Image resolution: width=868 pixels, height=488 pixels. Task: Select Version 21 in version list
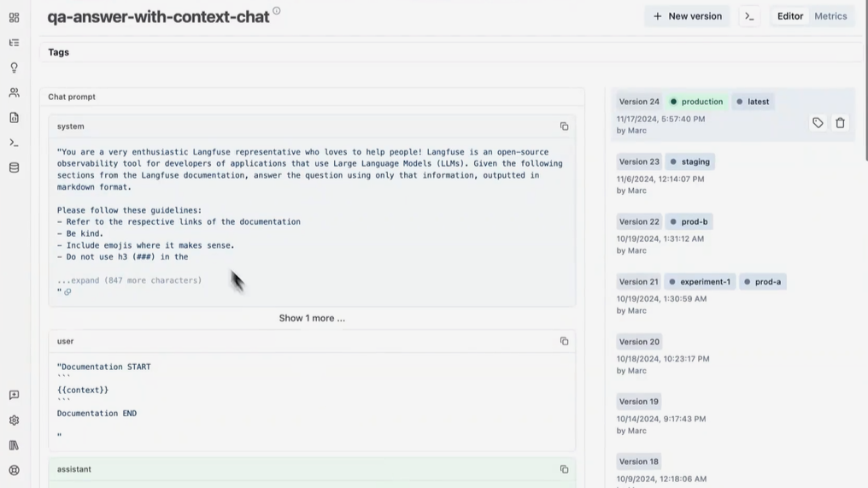point(733,295)
